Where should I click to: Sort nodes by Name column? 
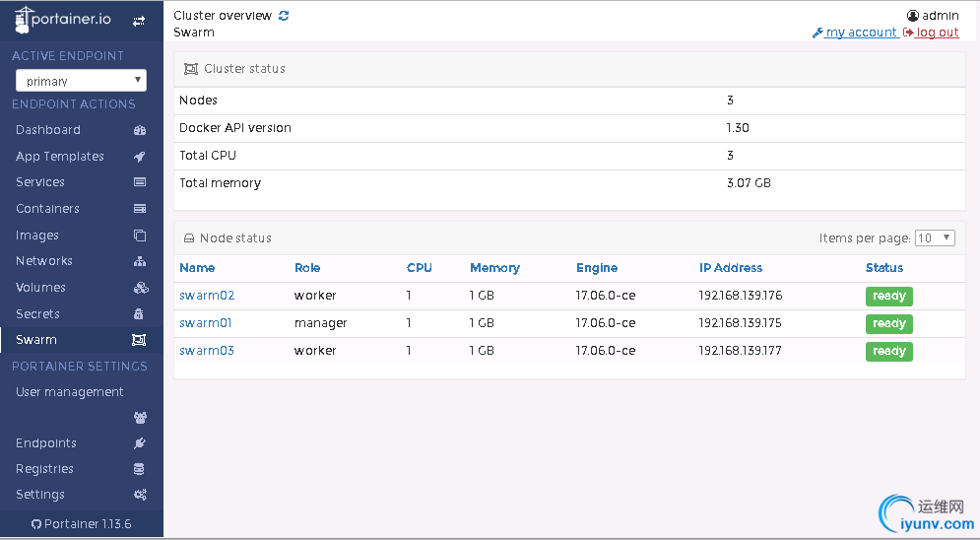click(197, 267)
